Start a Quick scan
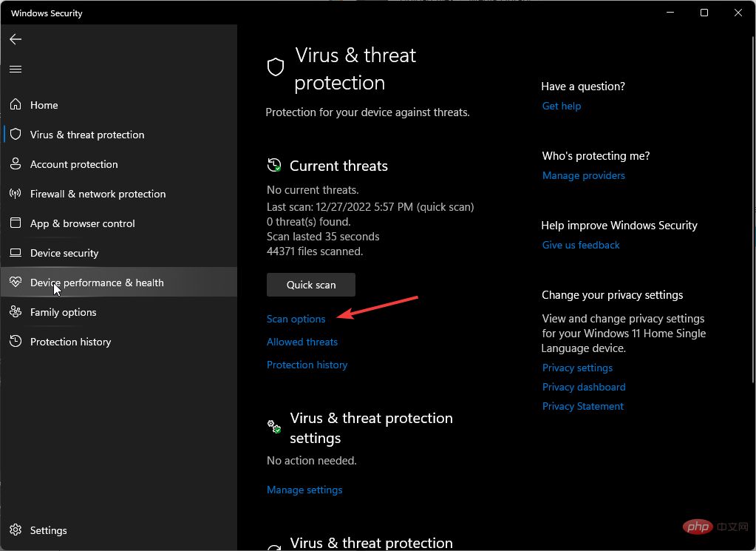 coord(310,285)
